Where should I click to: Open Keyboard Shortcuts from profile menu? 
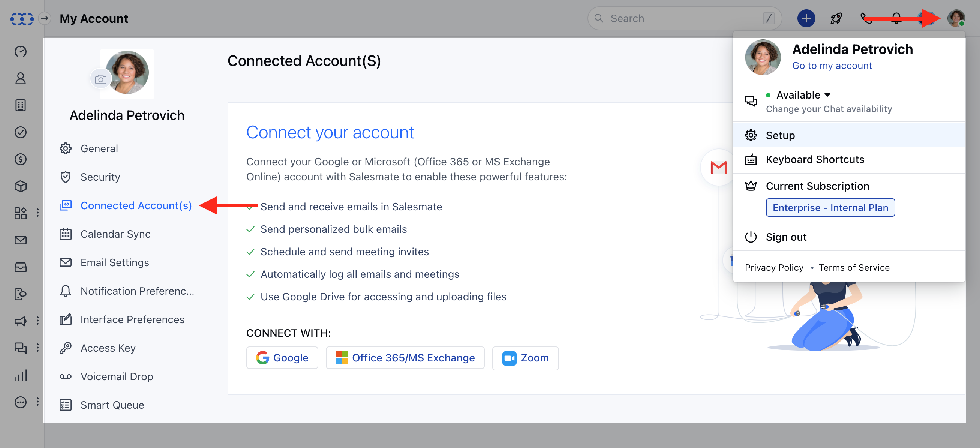(x=849, y=160)
